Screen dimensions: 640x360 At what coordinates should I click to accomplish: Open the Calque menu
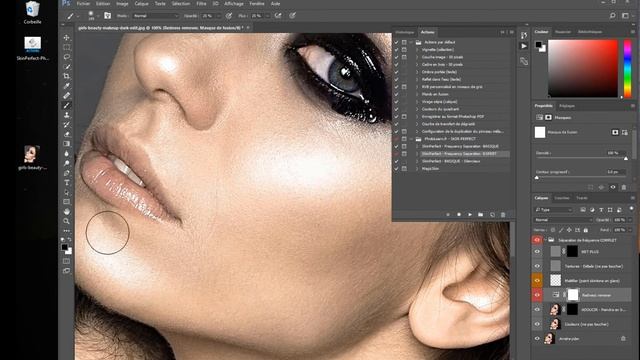tap(141, 4)
